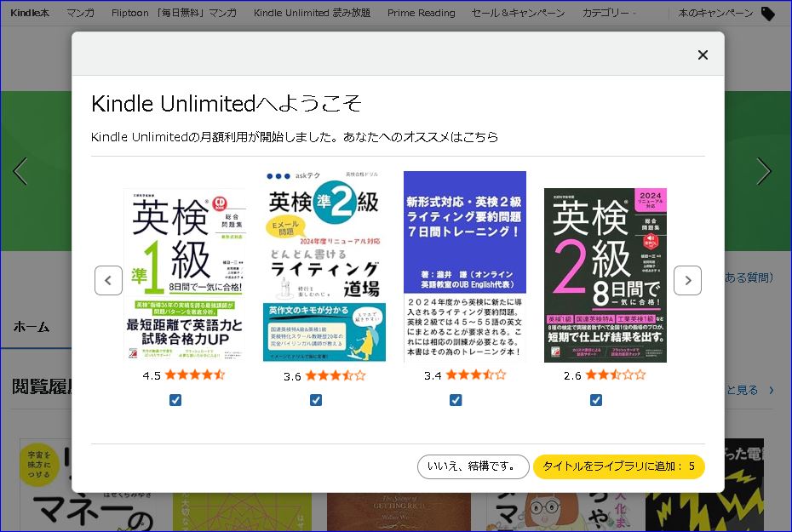The height and width of the screenshot is (532, 792).
Task: Open Kindle Unlimited 読み放題 menu item
Action: tap(312, 13)
